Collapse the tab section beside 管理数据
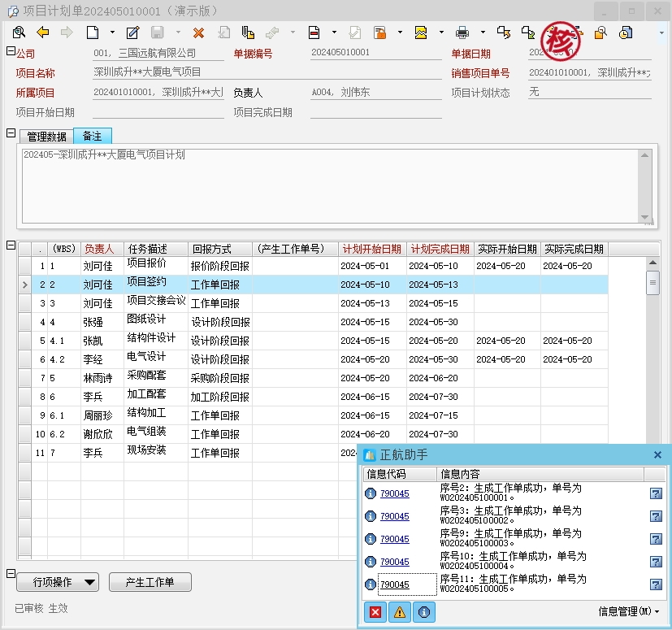 click(11, 133)
